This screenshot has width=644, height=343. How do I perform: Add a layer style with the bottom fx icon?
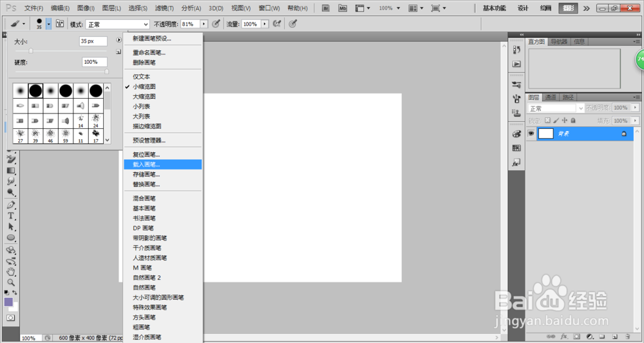click(x=564, y=337)
